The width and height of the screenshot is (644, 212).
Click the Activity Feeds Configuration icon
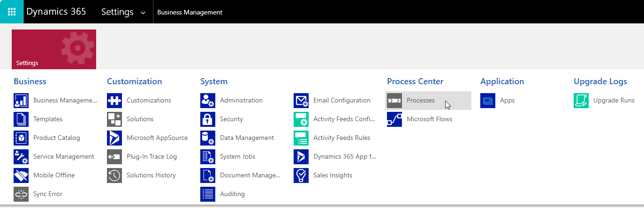[301, 119]
